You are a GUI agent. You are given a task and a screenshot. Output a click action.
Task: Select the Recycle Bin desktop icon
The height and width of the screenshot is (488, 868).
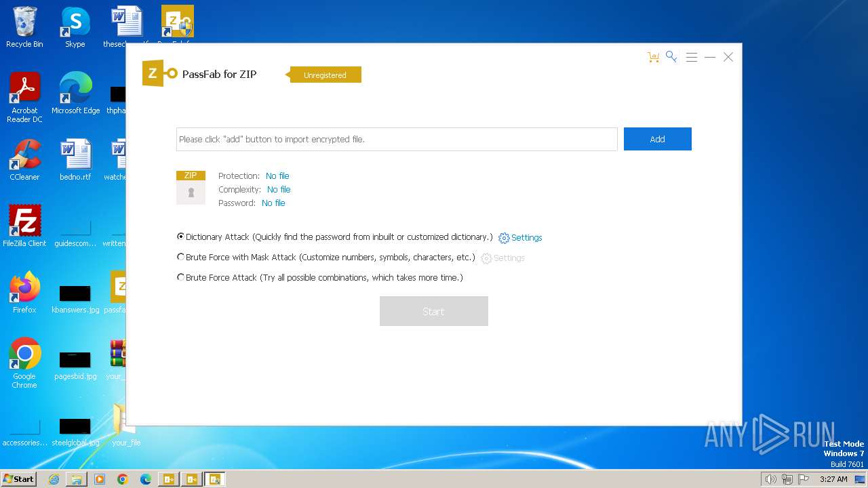[x=24, y=28]
